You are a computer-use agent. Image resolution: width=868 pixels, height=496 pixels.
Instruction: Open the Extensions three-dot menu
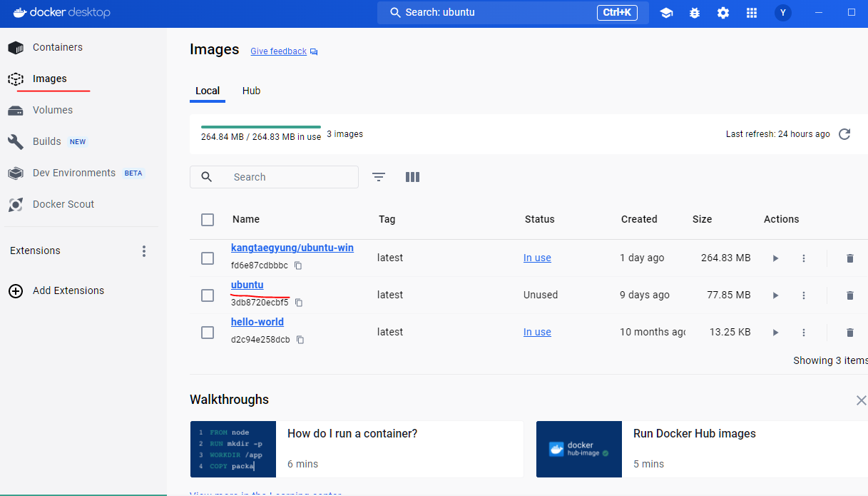pos(144,251)
